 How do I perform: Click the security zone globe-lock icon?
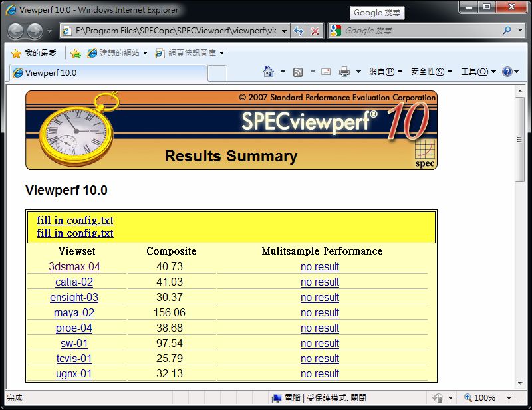click(438, 398)
